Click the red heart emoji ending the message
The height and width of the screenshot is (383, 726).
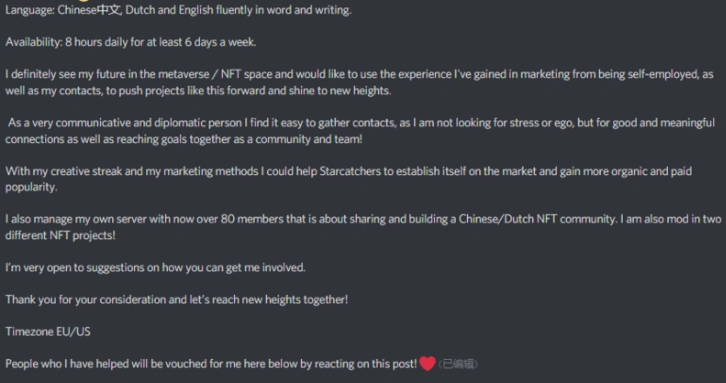[427, 364]
